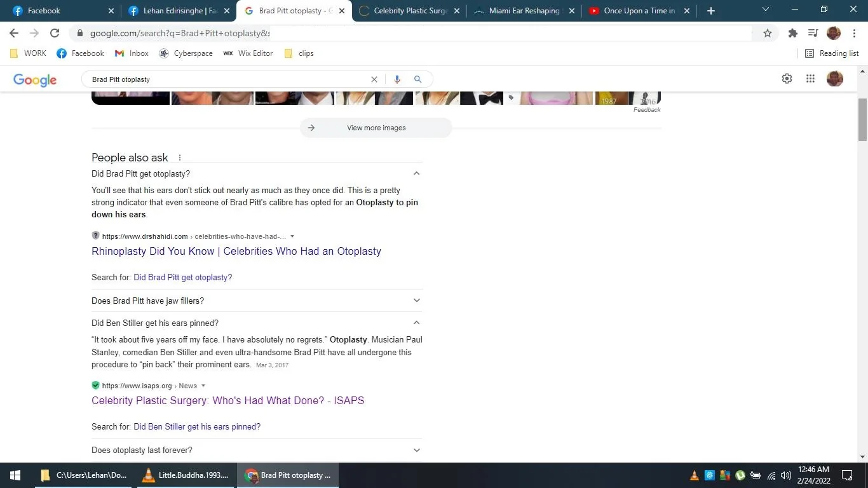This screenshot has height=488, width=868.
Task: Open the WORK bookmarks folder
Action: point(28,53)
